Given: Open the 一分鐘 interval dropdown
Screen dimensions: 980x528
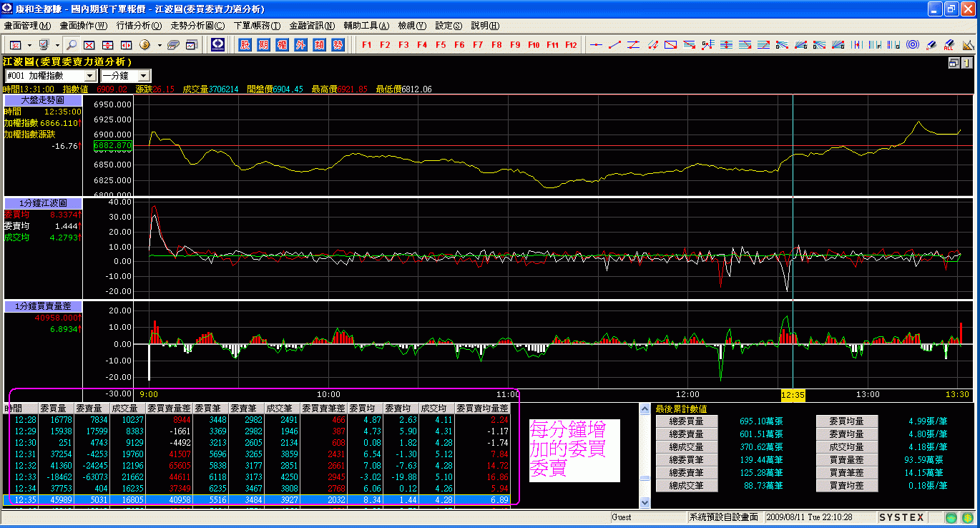Looking at the screenshot, I should click(144, 76).
